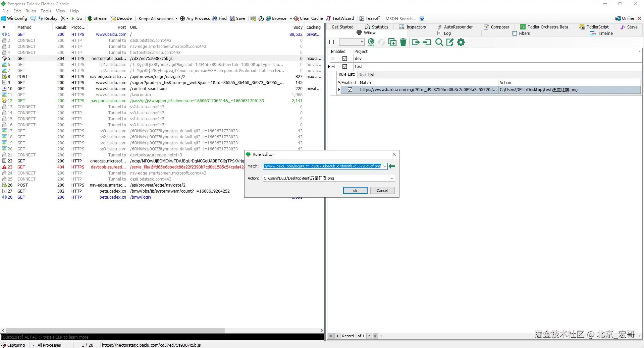Switch to the Inspectors tab
Viewport: 644px width, 348px height.
[413, 27]
